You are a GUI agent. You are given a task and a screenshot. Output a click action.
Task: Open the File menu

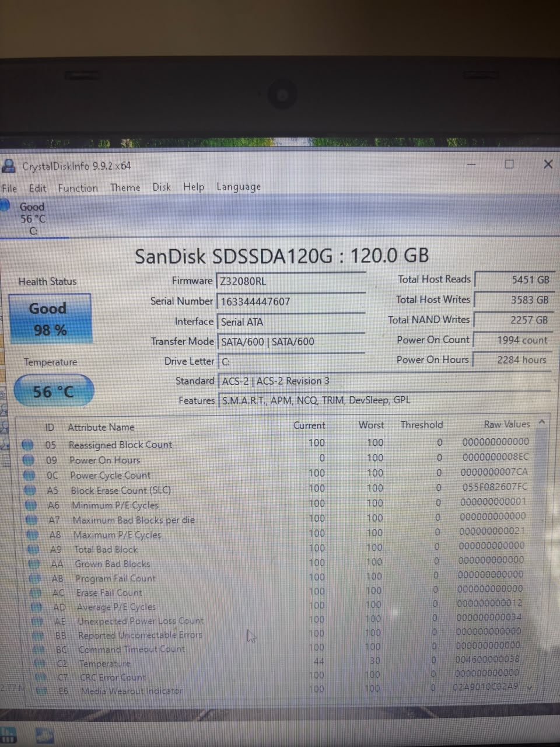coord(9,188)
